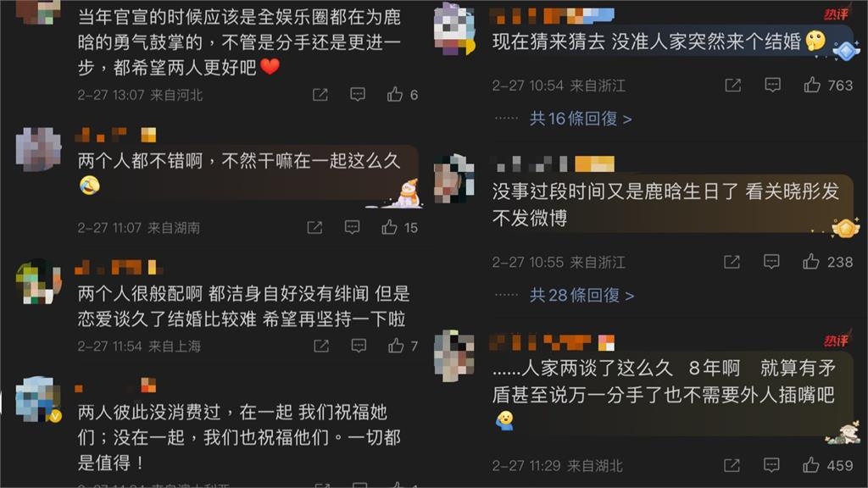The height and width of the screenshot is (488, 868).
Task: Like the comment with 238 likes
Action: point(811,261)
